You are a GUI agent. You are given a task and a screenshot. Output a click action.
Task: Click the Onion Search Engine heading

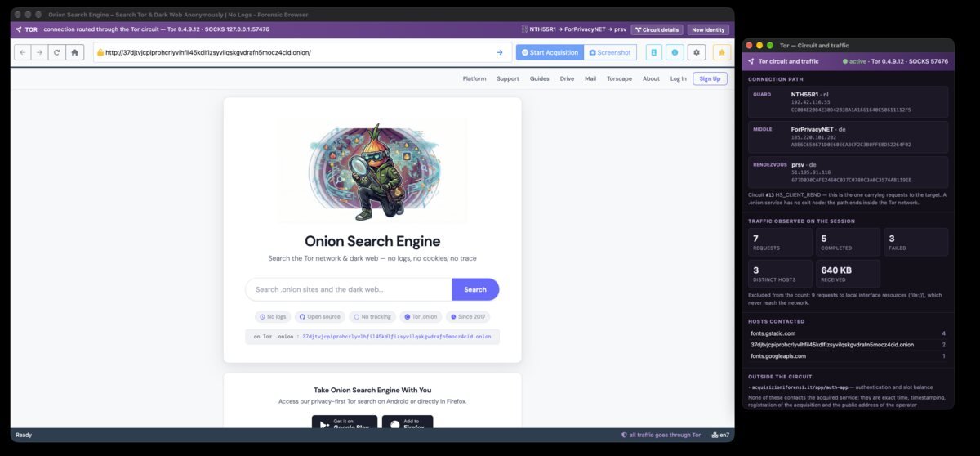(372, 241)
